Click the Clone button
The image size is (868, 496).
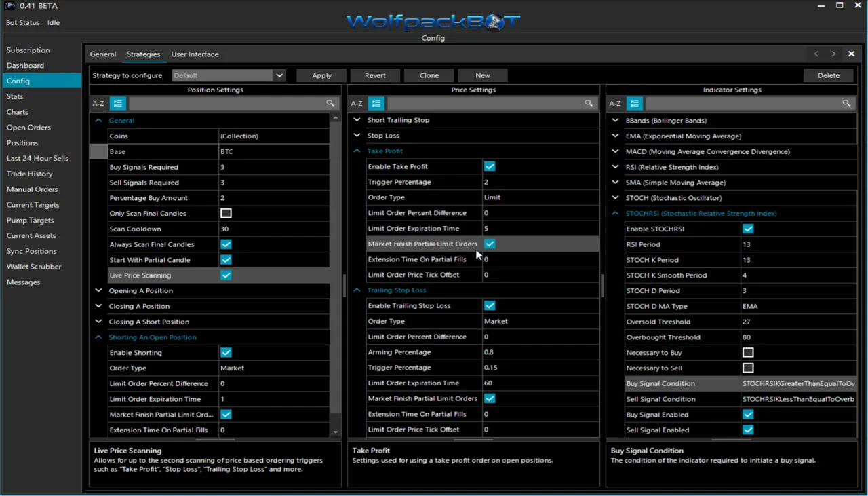click(x=429, y=75)
